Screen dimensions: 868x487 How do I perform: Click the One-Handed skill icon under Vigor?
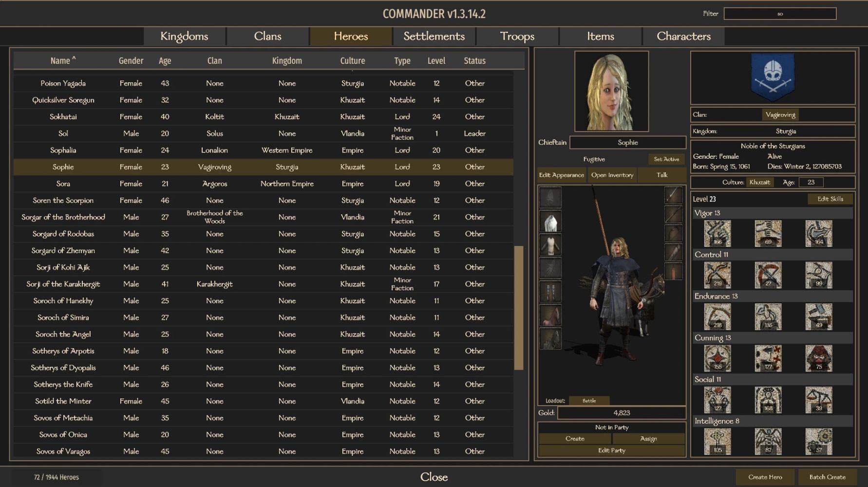click(717, 233)
